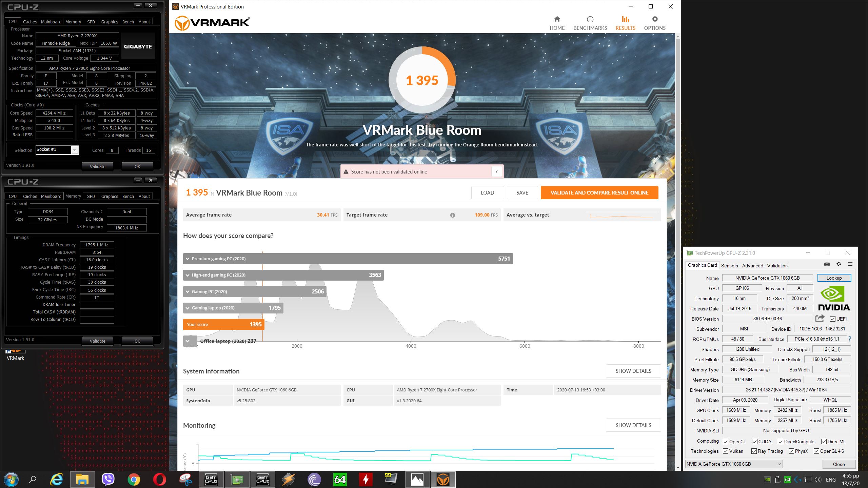The image size is (868, 488).
Task: Toggle CUDA checkbox in GPU-Z
Action: pos(755,442)
